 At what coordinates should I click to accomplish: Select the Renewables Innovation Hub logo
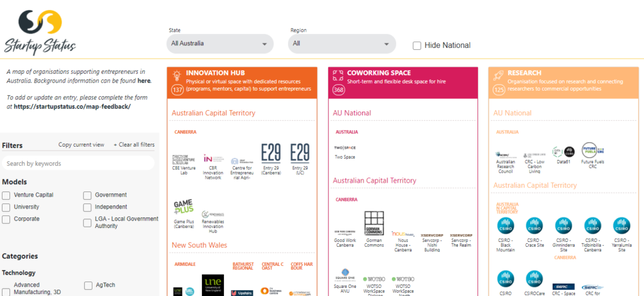213,214
